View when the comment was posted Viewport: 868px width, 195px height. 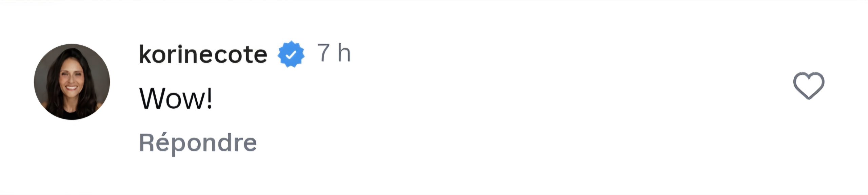click(333, 53)
